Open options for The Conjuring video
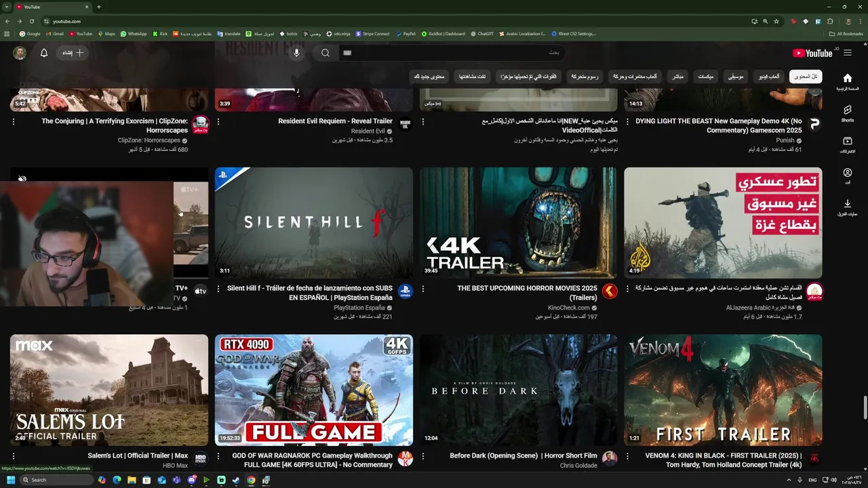The image size is (868, 488). [13, 121]
